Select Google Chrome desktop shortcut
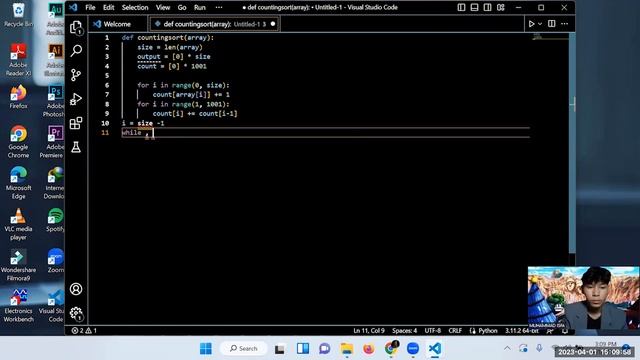Image resolution: width=640 pixels, height=360 pixels. click(x=18, y=142)
